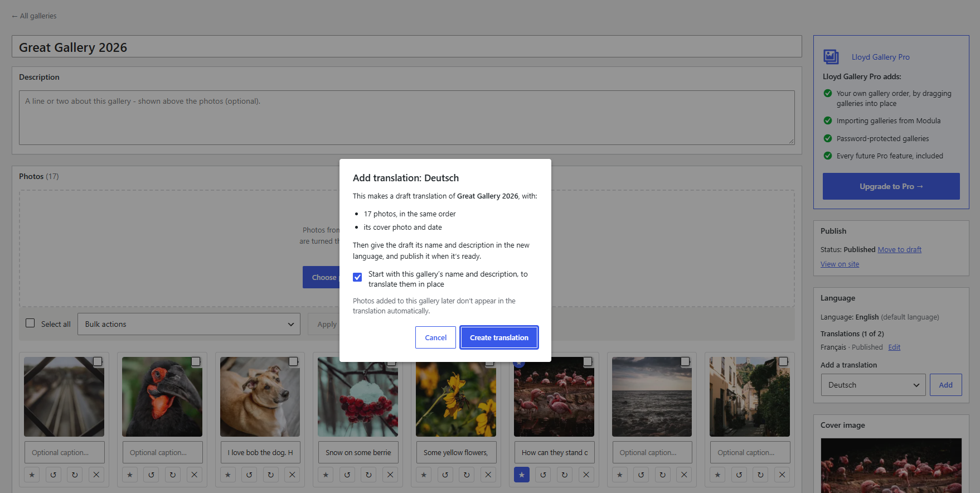Confirm with Create translation button
The image size is (980, 493).
pos(499,337)
